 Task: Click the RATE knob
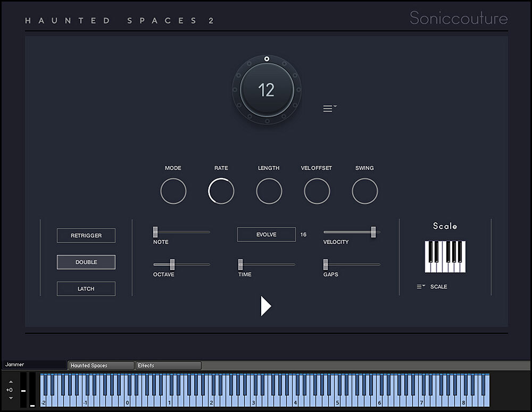pos(221,191)
